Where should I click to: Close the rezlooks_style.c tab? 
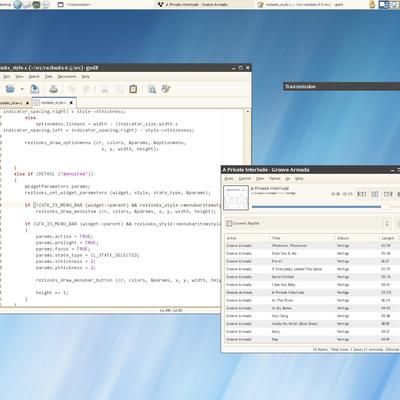pyautogui.click(x=71, y=103)
